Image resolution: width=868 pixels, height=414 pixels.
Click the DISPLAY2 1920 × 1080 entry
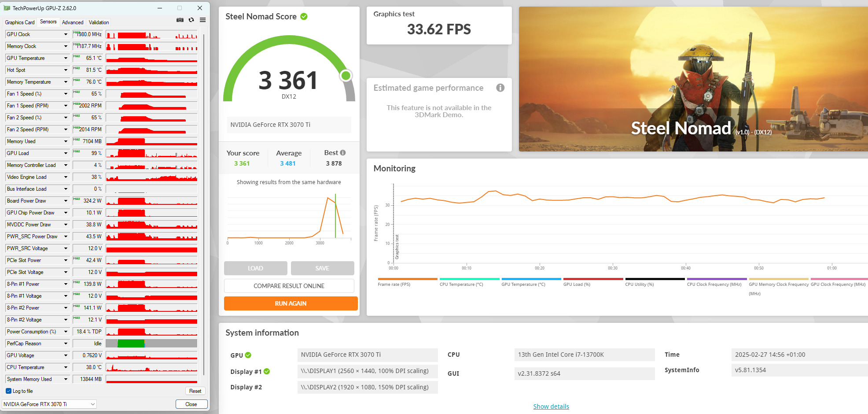[x=368, y=387]
